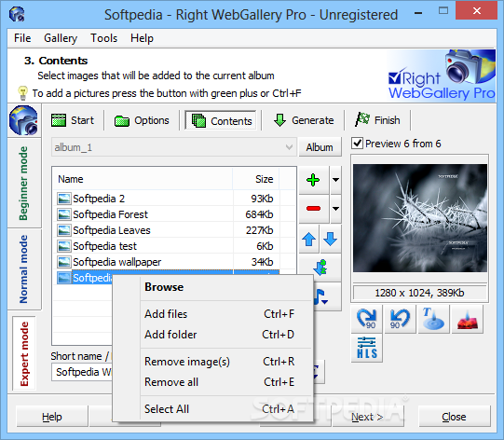The width and height of the screenshot is (504, 440).
Task: Open the Gallery menu
Action: (x=61, y=38)
